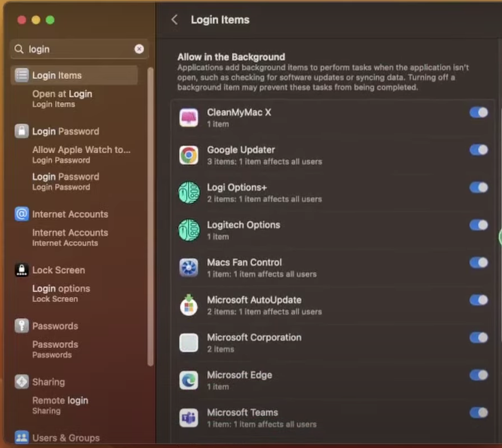This screenshot has width=502, height=448.
Task: Click the Login Password lock icon
Action: click(22, 131)
